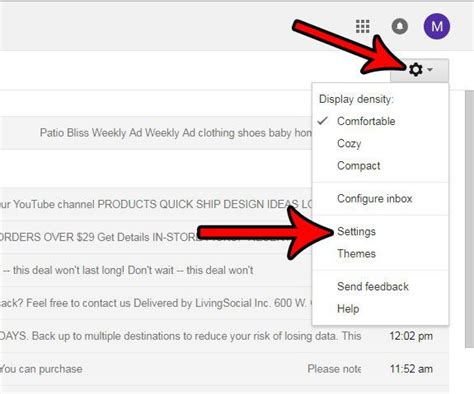Viewport: 474px width, 394px height.
Task: Select Cozy display density
Action: tap(380, 144)
